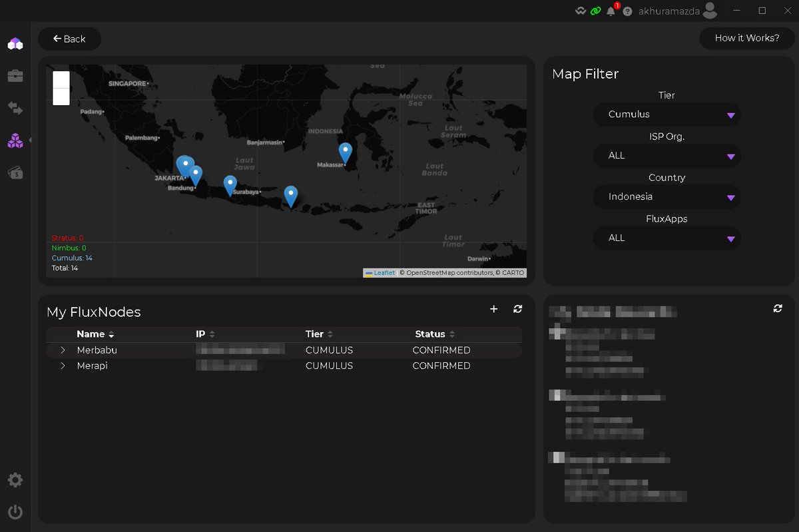This screenshot has height=532, width=799.
Task: Open the FluxApps dropdown
Action: click(x=666, y=238)
